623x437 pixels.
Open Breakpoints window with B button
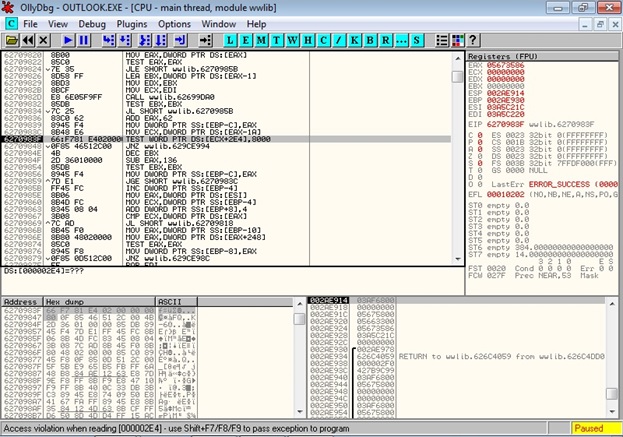(x=369, y=39)
